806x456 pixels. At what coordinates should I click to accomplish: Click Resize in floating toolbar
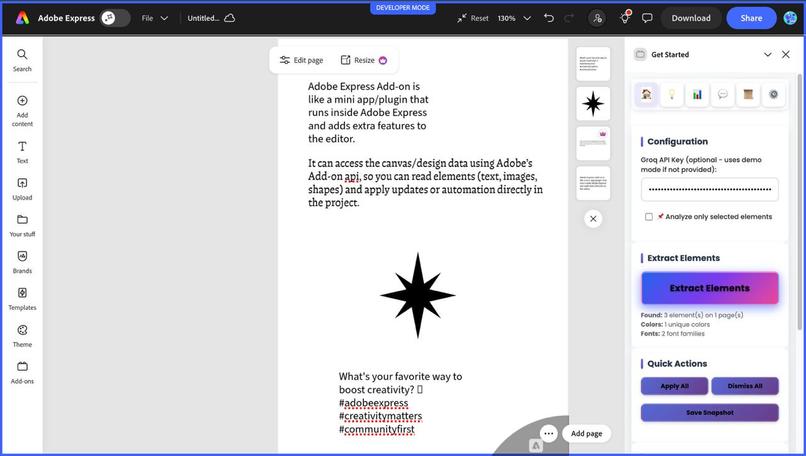tap(363, 60)
